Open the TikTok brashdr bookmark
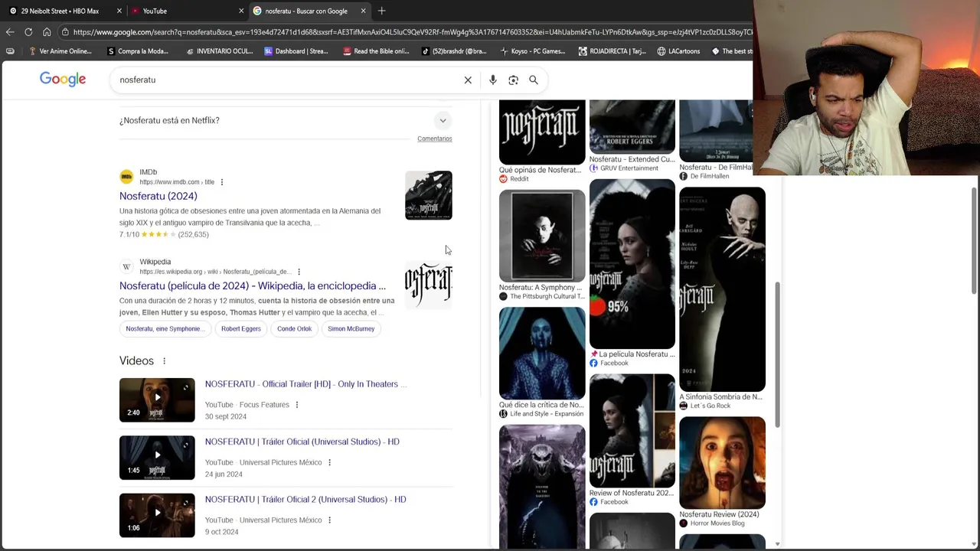Viewport: 980px width, 551px height. point(454,51)
